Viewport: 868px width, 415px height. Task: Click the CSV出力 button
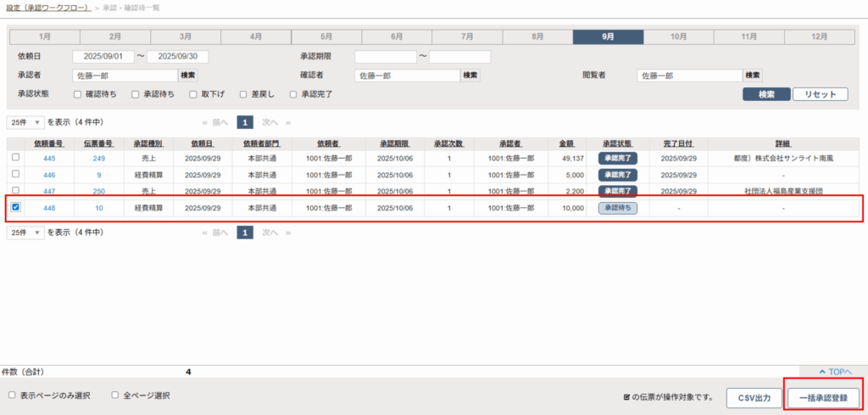pyautogui.click(x=754, y=397)
